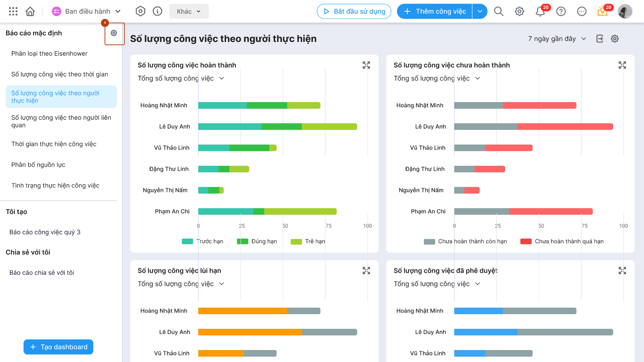Screen dimensions: 644x362
Task: Open the info circle icon
Action: pyautogui.click(x=157, y=11)
